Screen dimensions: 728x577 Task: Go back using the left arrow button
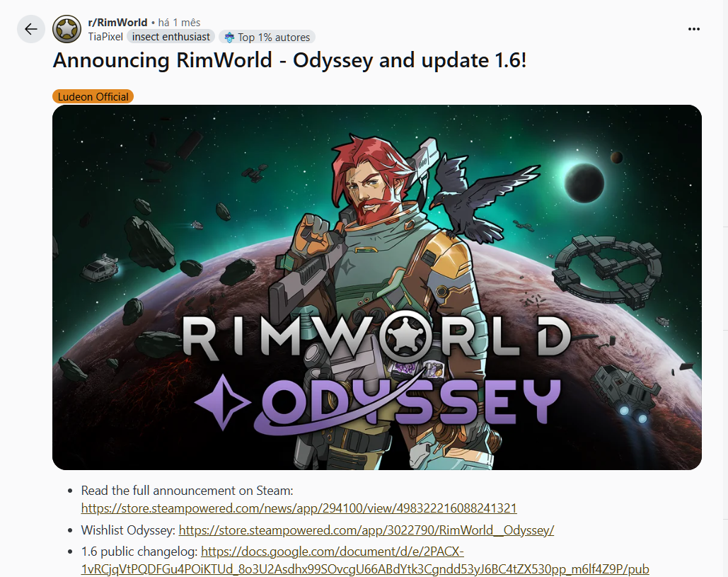[x=30, y=29]
